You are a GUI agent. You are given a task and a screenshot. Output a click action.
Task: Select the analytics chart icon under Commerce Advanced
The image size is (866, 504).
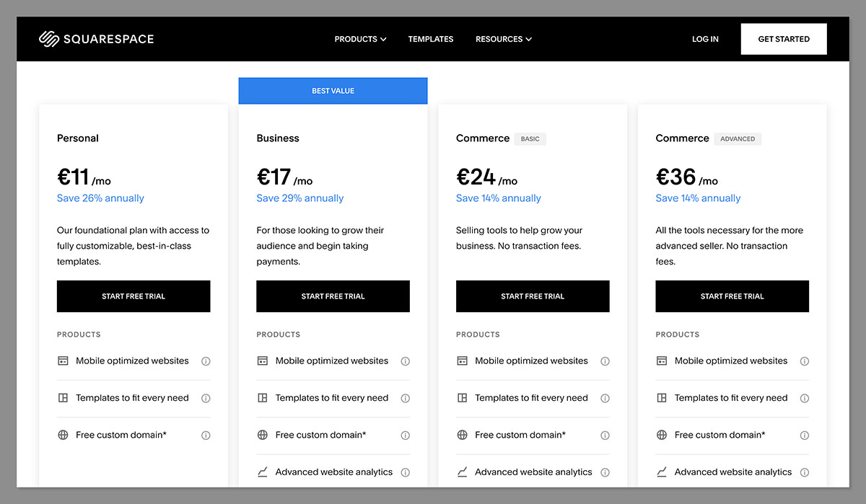[662, 472]
